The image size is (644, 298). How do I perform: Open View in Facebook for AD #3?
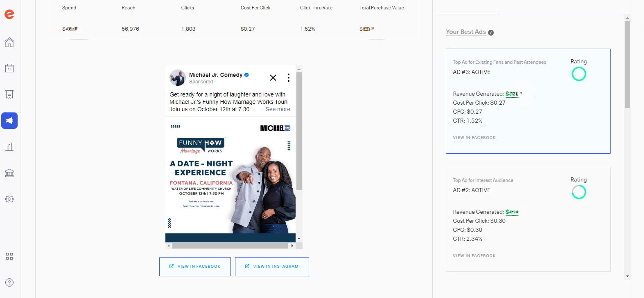coord(474,138)
